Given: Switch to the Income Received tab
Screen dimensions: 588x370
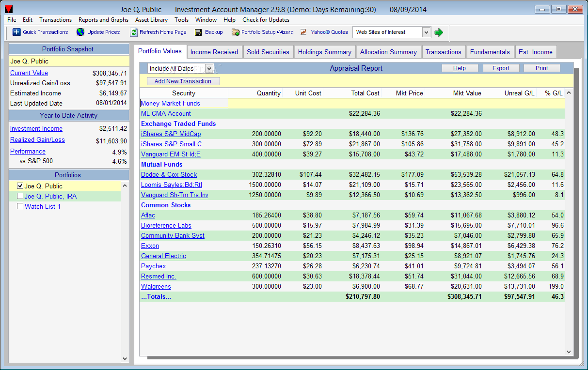Looking at the screenshot, I should 214,52.
